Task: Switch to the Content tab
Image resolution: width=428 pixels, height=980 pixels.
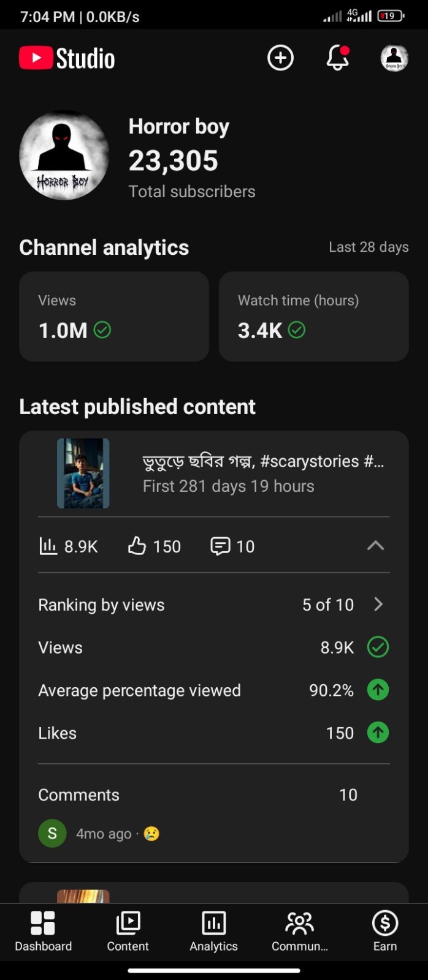Action: tap(128, 931)
